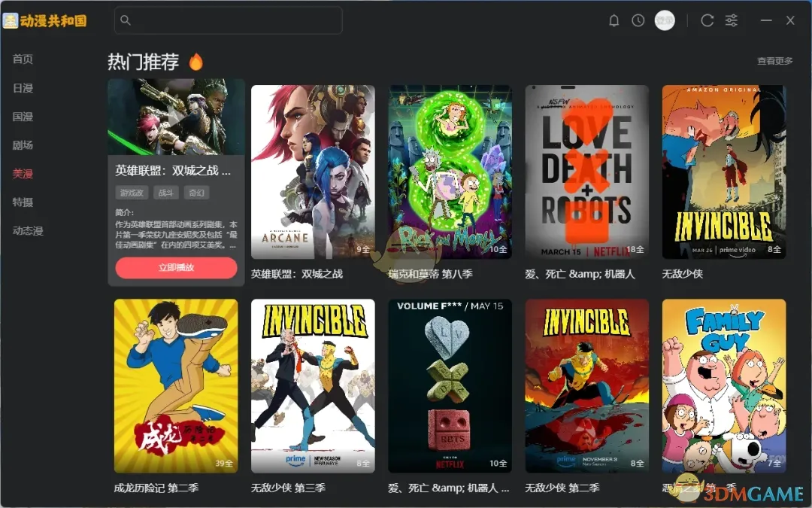Focus the search input field
812x508 pixels.
(229, 20)
